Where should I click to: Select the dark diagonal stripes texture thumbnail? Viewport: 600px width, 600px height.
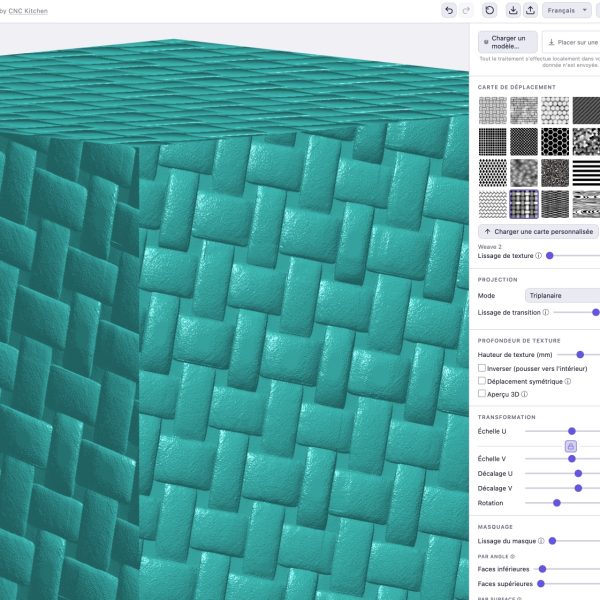pyautogui.click(x=586, y=111)
